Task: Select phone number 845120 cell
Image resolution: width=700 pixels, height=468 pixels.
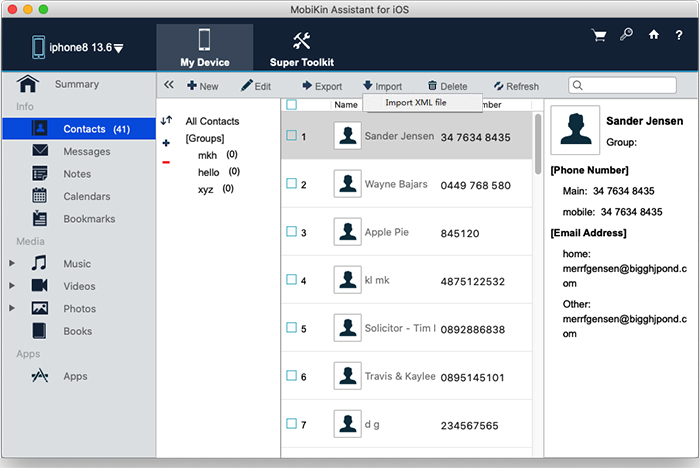Action: point(460,233)
